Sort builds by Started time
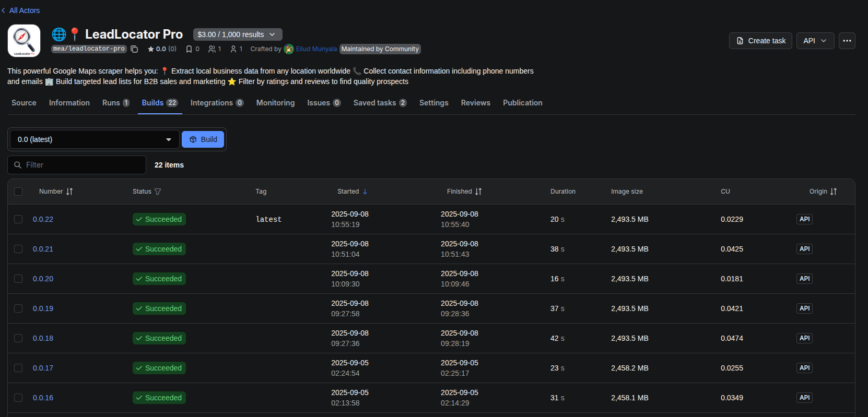This screenshot has height=417, width=868. (365, 192)
